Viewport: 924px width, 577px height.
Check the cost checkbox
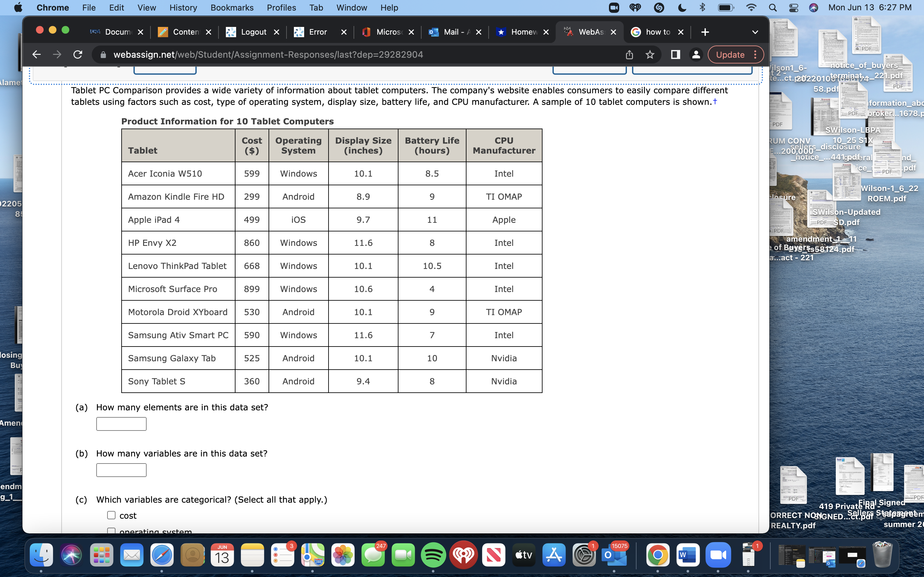[111, 515]
